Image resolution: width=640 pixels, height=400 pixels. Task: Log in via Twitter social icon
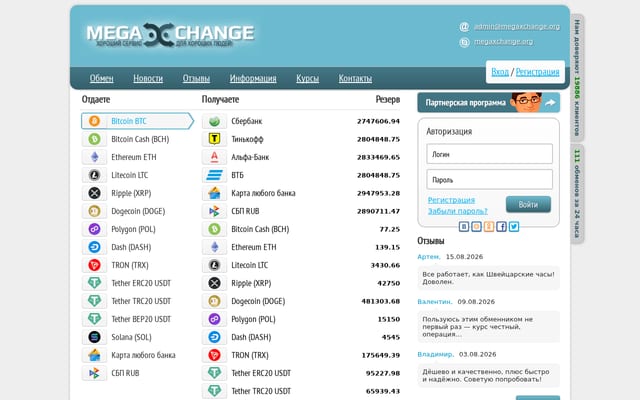514,227
